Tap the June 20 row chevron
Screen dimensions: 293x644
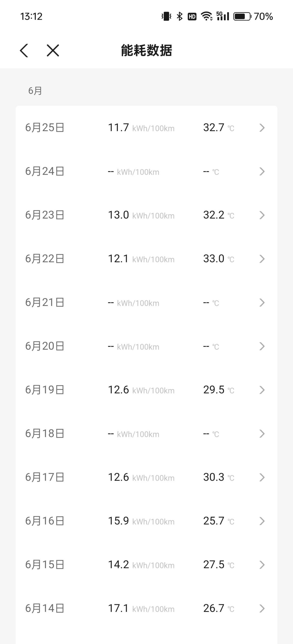tap(262, 346)
